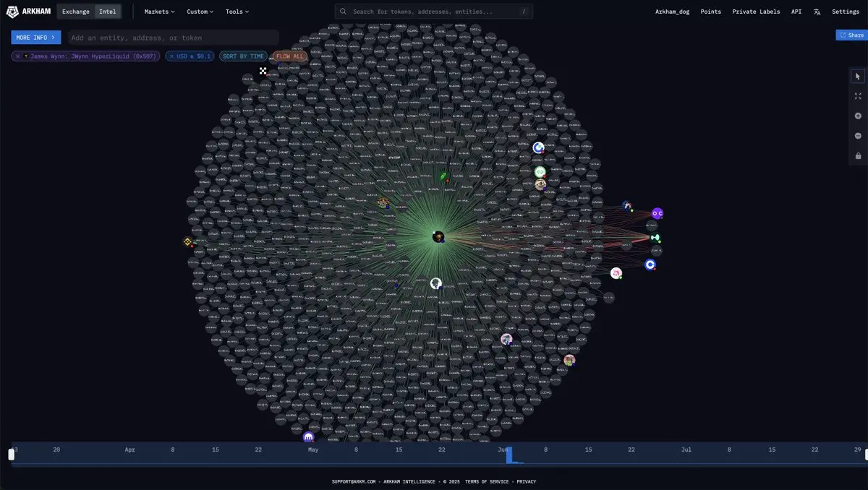Toggle the SORT BY TIME option
Viewport: 868px width, 490px height.
243,56
